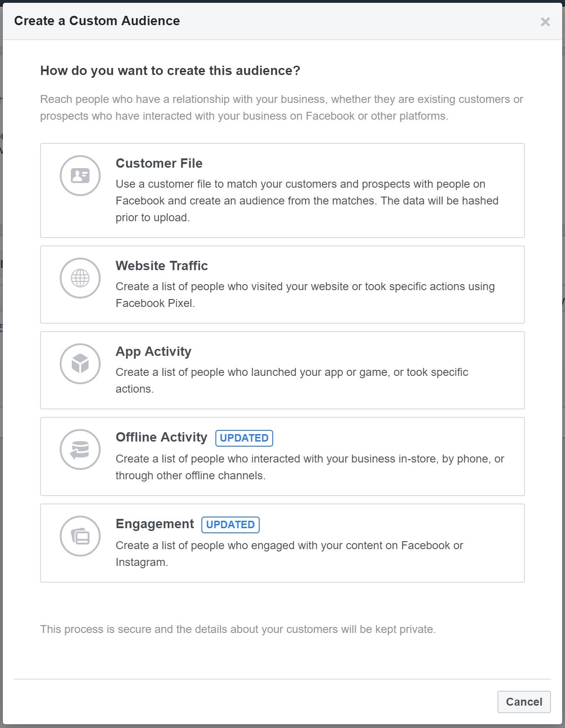
Task: Click the 'How do you want to create this audience?' heading
Action: click(x=170, y=71)
